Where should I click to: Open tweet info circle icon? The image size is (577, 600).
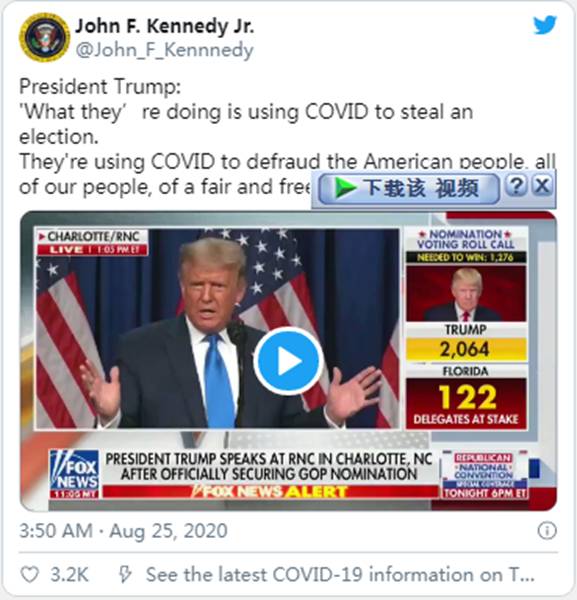click(x=547, y=531)
